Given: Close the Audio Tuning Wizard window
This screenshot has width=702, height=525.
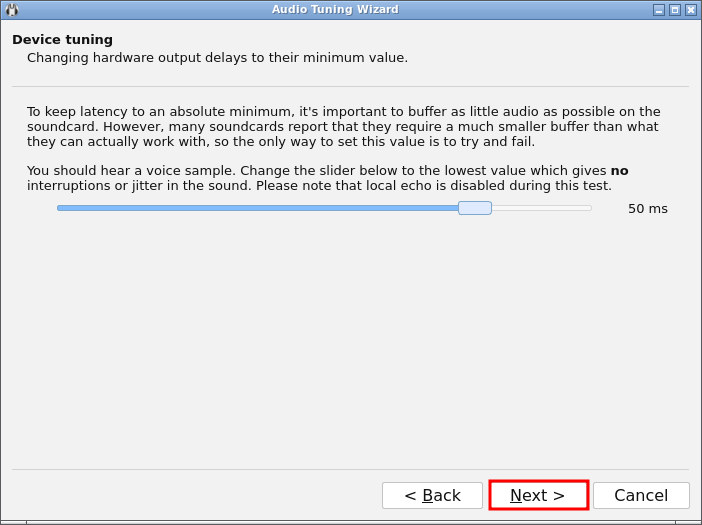Looking at the screenshot, I should [691, 10].
